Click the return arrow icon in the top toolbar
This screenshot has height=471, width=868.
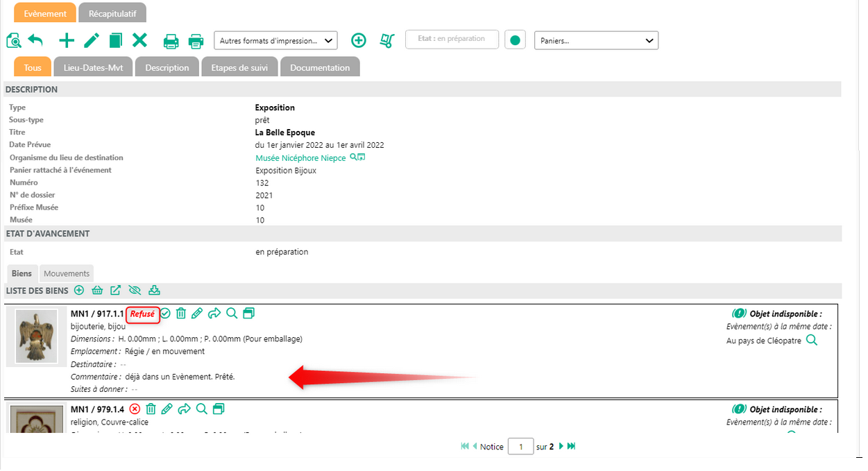(35, 40)
